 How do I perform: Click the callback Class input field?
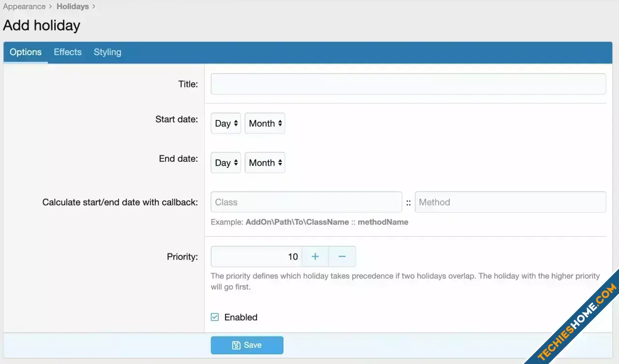click(x=306, y=202)
